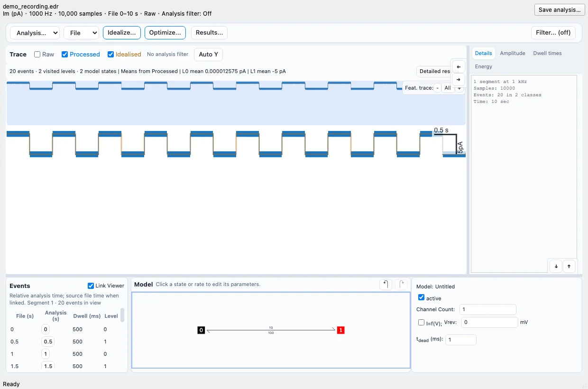
Task: Click the overview trace strip at top
Action: pyautogui.click(x=236, y=103)
